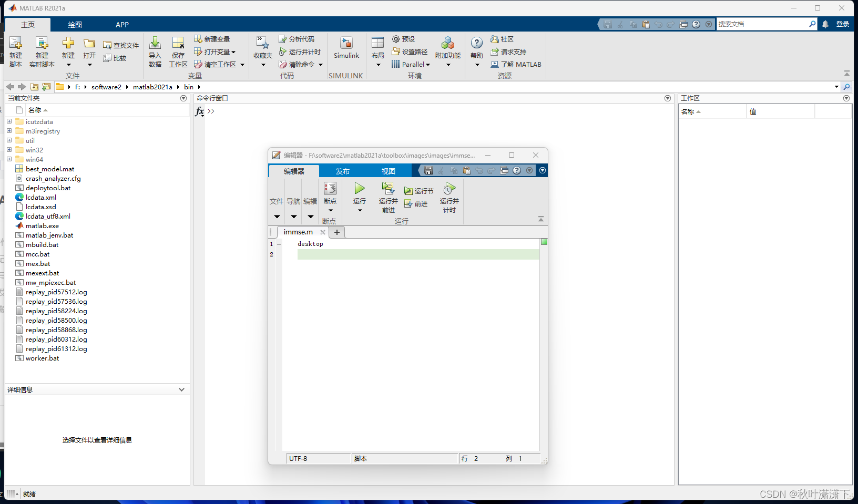
Task: Open the Parallel dropdown menu
Action: click(x=428, y=65)
